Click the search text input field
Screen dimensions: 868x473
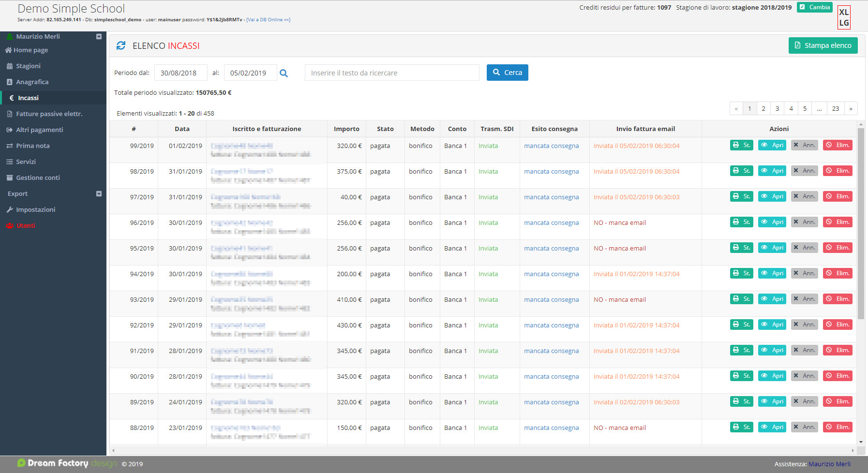(x=392, y=73)
